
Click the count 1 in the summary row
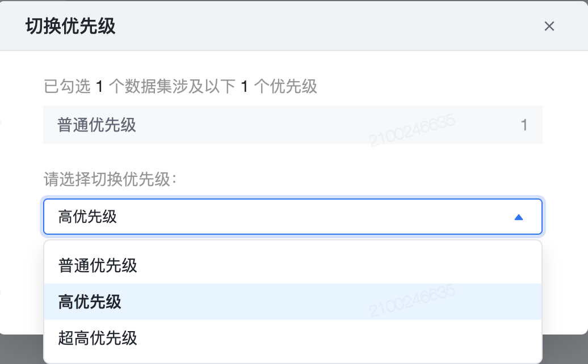click(524, 125)
